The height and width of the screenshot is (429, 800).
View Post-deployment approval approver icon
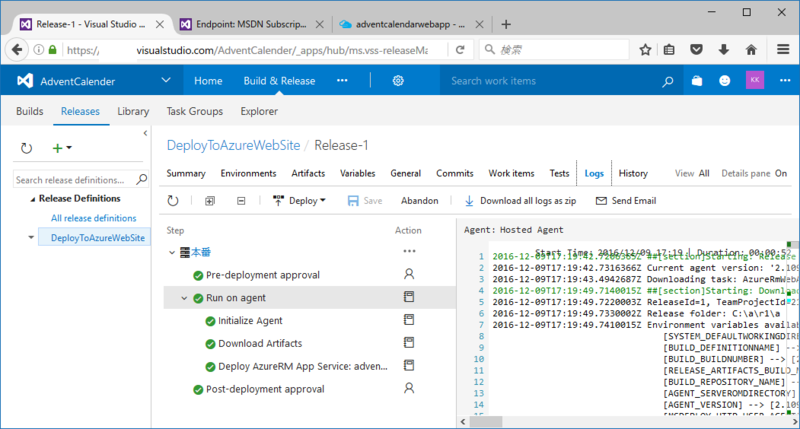point(409,389)
